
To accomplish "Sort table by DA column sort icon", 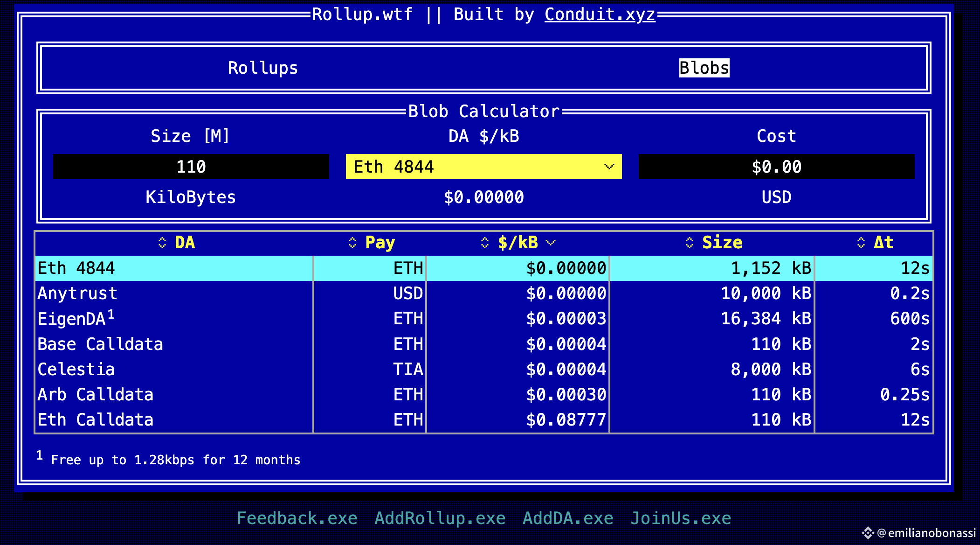I will (x=162, y=243).
